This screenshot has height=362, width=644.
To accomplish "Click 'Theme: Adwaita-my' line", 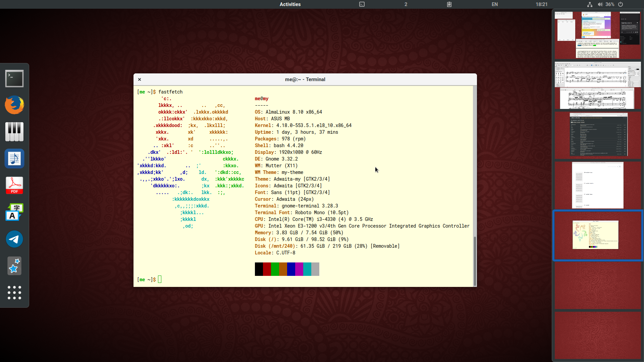I will [292, 179].
